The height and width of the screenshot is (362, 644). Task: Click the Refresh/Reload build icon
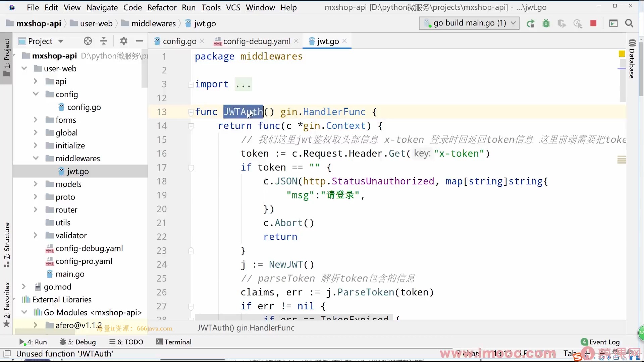[530, 23]
